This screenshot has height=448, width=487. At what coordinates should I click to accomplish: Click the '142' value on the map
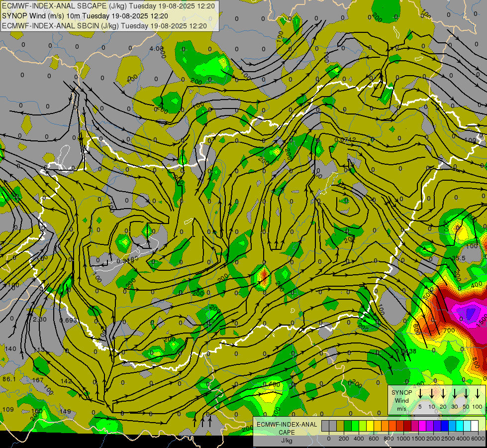point(66,381)
